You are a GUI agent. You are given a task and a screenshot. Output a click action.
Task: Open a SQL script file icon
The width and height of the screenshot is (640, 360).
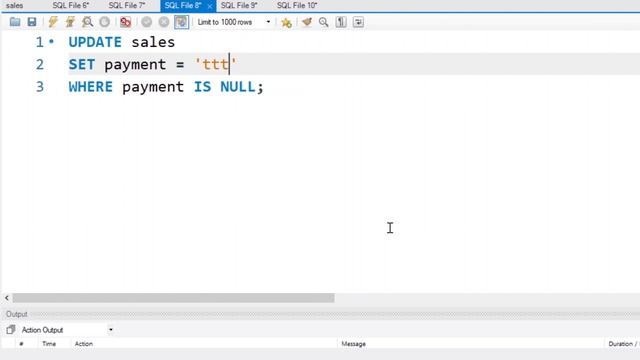[15, 22]
